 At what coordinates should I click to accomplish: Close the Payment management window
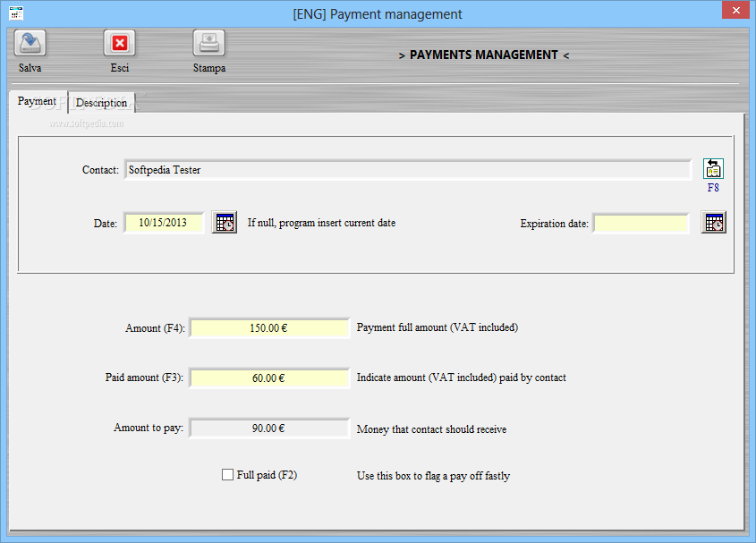pos(735,10)
